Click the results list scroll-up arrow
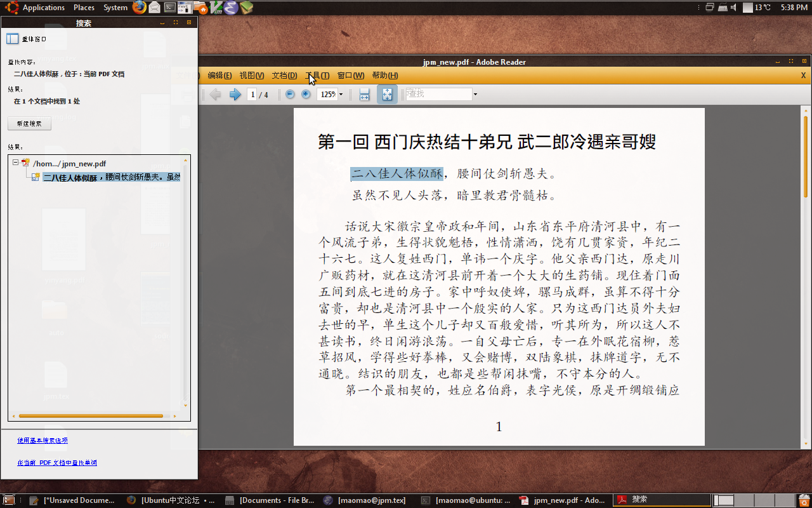The width and height of the screenshot is (812, 508). click(185, 160)
